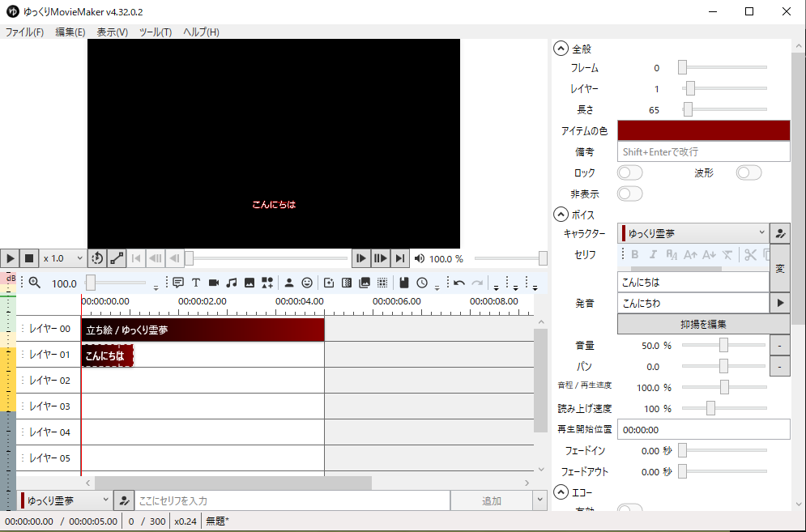
Task: Add a video item with camera icon
Action: pos(214,283)
